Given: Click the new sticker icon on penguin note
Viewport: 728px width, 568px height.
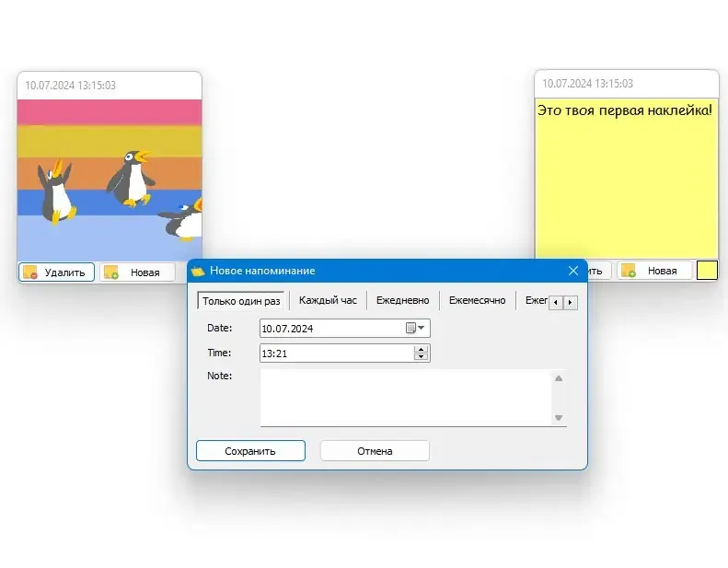Looking at the screenshot, I should [111, 272].
